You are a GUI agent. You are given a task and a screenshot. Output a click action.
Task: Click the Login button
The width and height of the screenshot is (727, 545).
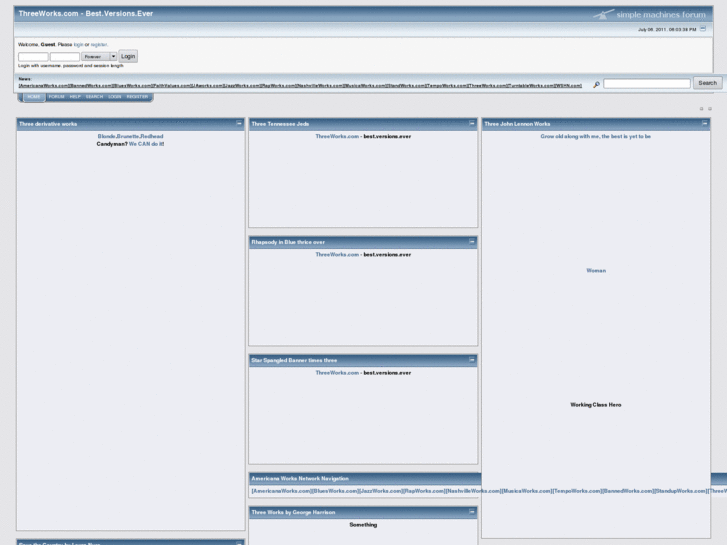128,56
